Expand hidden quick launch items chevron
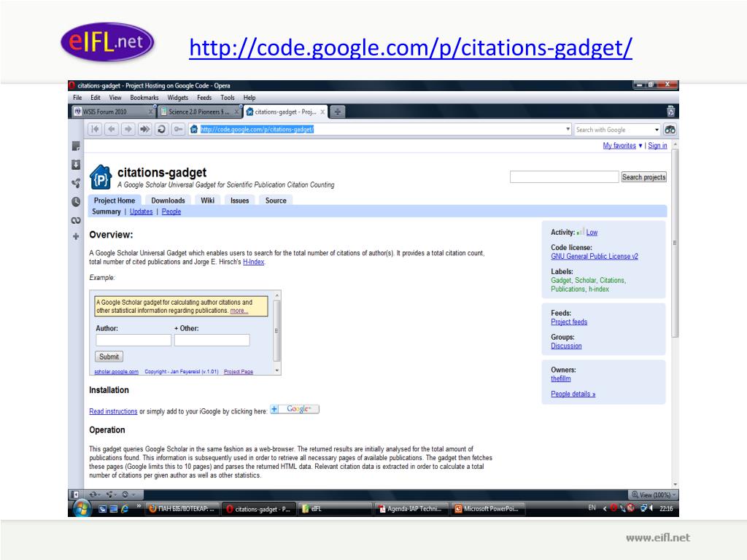 (x=139, y=506)
